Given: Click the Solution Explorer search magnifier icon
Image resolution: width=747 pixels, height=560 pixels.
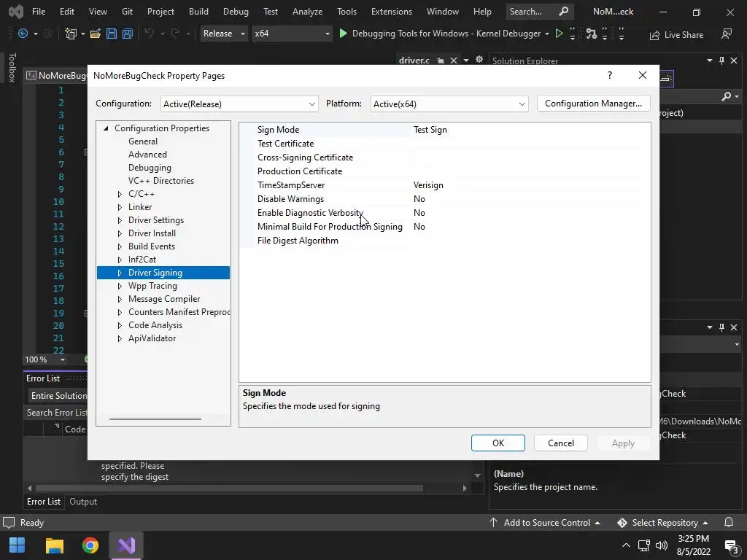Looking at the screenshot, I should (x=726, y=96).
